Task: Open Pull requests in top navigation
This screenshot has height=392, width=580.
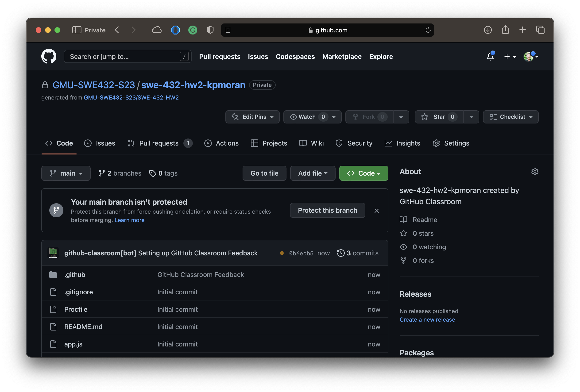Action: 220,56
